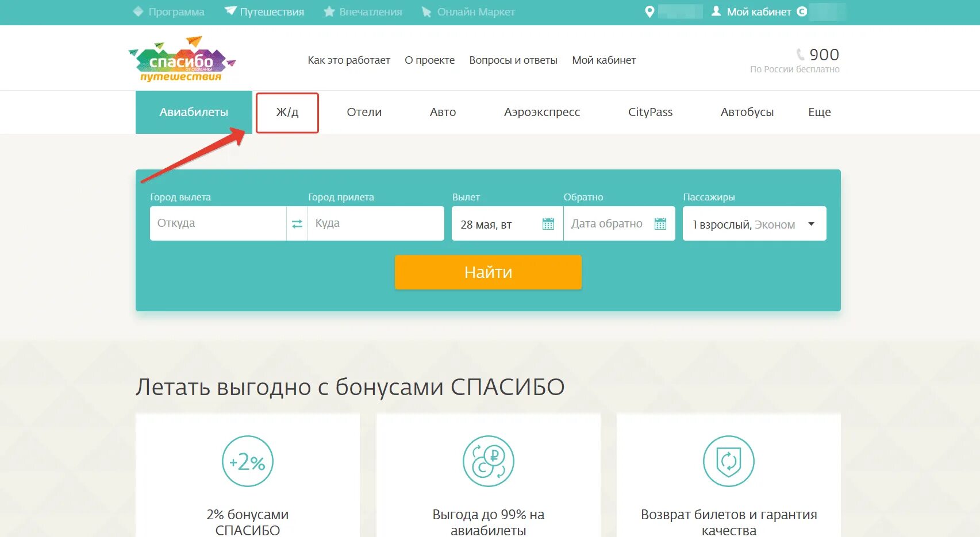The image size is (980, 537).
Task: Open the CityPass tab
Action: (650, 112)
